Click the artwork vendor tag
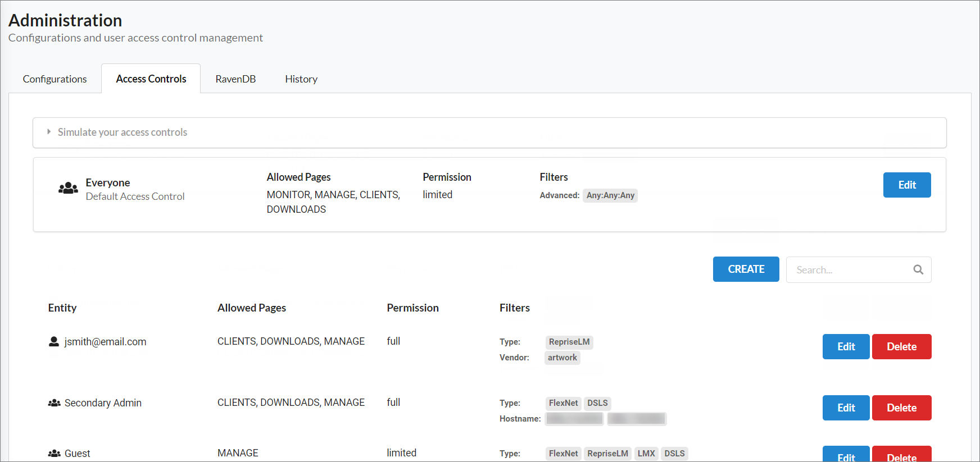The width and height of the screenshot is (980, 462). tap(562, 358)
